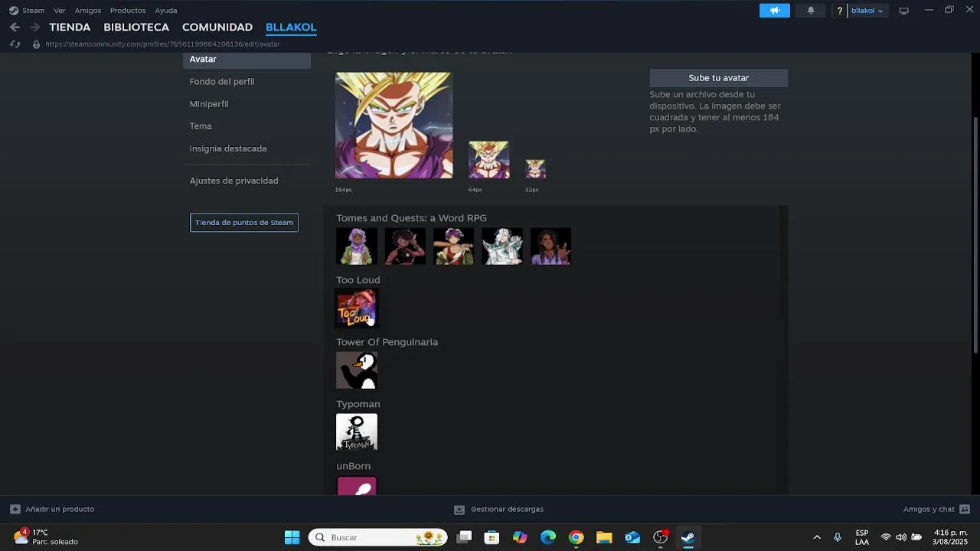Click the Sube tu avatar button
The width and height of the screenshot is (980, 551).
pyautogui.click(x=718, y=78)
